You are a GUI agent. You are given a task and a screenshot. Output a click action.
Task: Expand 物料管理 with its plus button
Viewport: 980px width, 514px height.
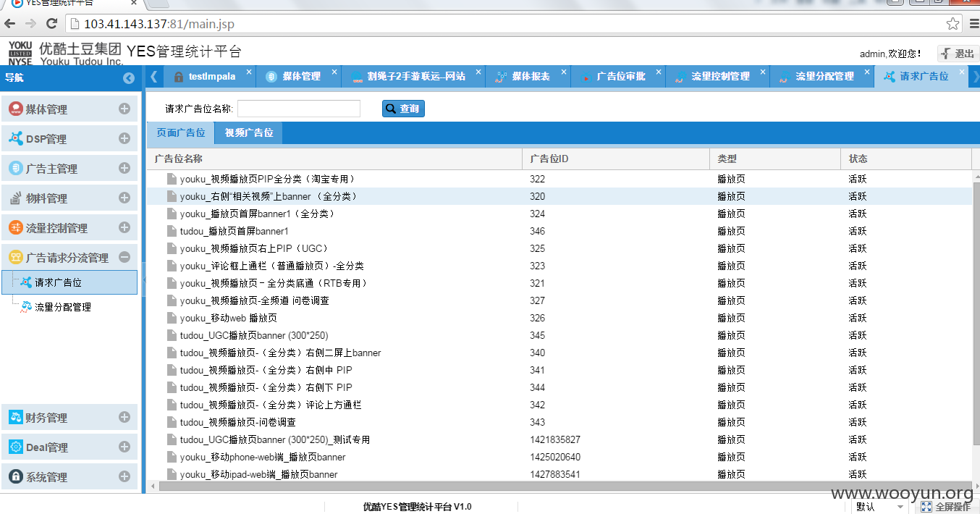click(124, 198)
